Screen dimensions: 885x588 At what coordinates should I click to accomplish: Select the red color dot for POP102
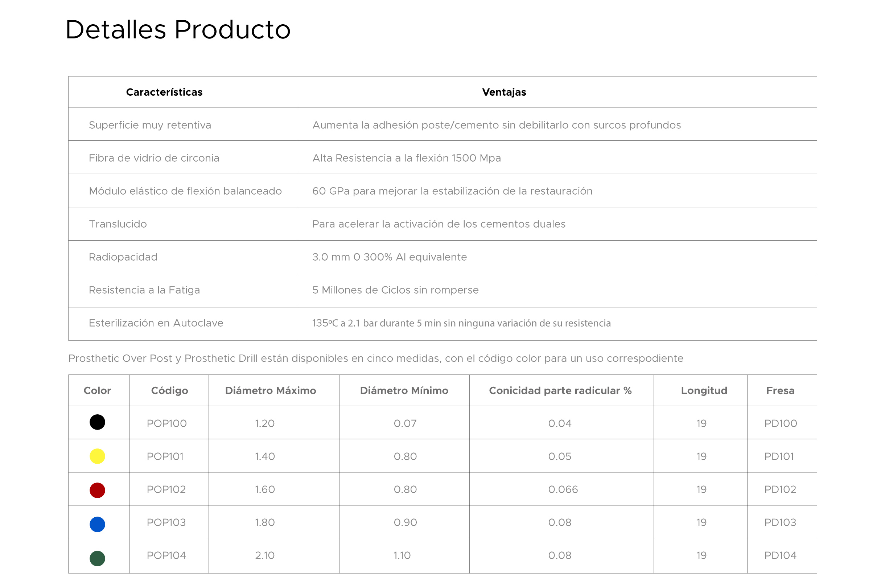point(97,490)
